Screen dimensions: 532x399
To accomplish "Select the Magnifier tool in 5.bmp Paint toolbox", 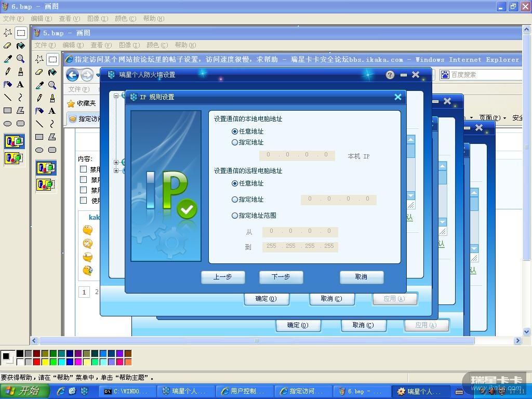I will coord(52,85).
